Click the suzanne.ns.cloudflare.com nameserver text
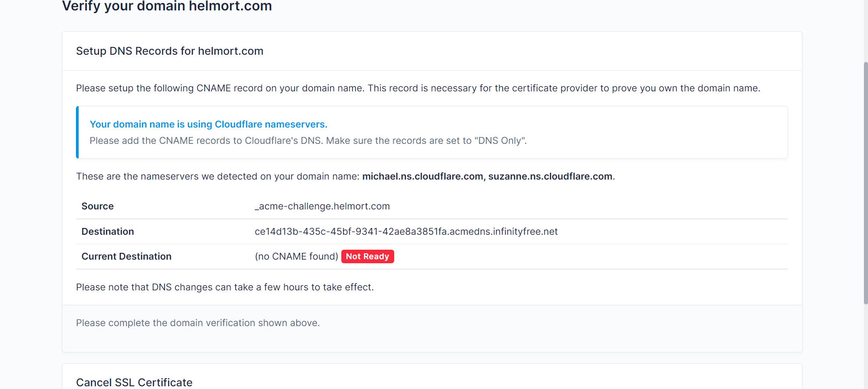This screenshot has height=389, width=868. click(x=550, y=176)
